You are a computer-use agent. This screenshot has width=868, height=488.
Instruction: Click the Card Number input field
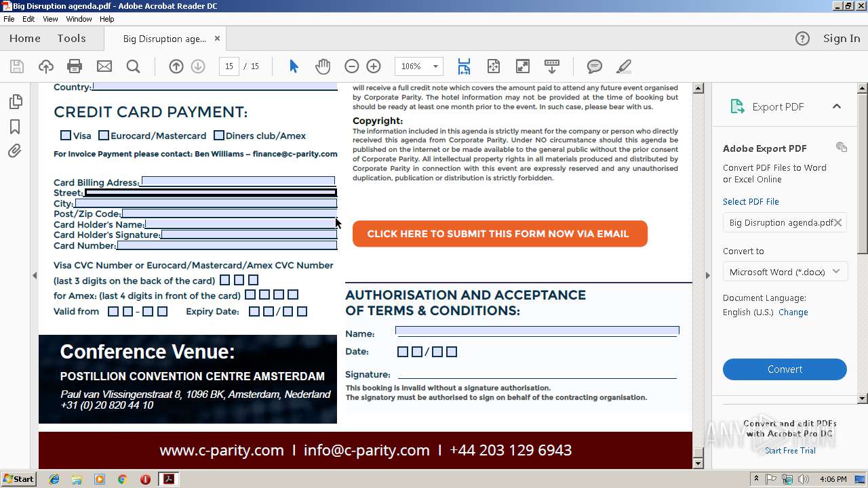226,245
